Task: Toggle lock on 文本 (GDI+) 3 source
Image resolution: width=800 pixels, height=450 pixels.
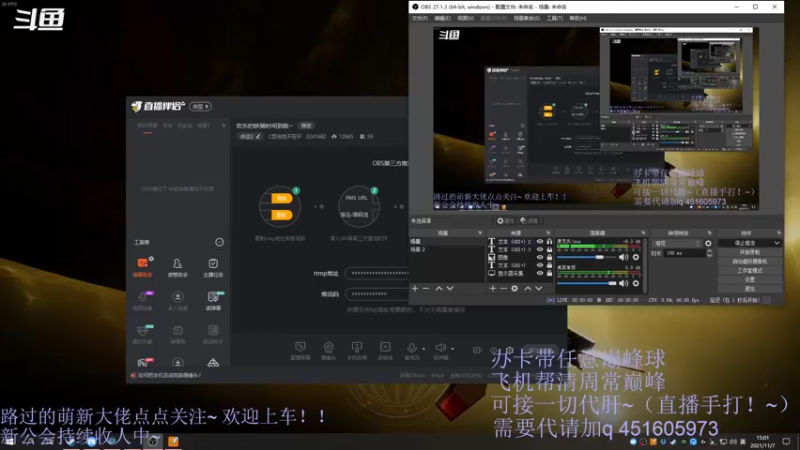Action: pyautogui.click(x=549, y=249)
